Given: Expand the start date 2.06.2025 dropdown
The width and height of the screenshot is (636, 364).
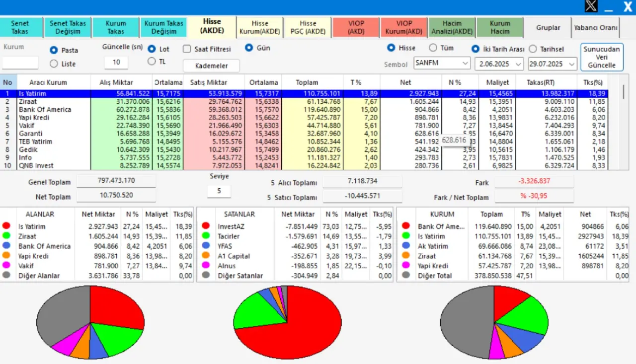Looking at the screenshot, I should coord(518,64).
